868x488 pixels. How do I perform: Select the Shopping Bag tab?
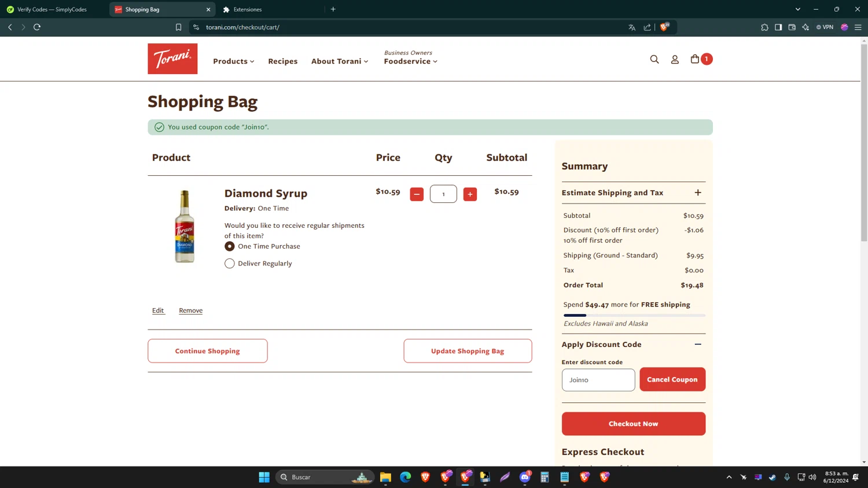pyautogui.click(x=161, y=9)
